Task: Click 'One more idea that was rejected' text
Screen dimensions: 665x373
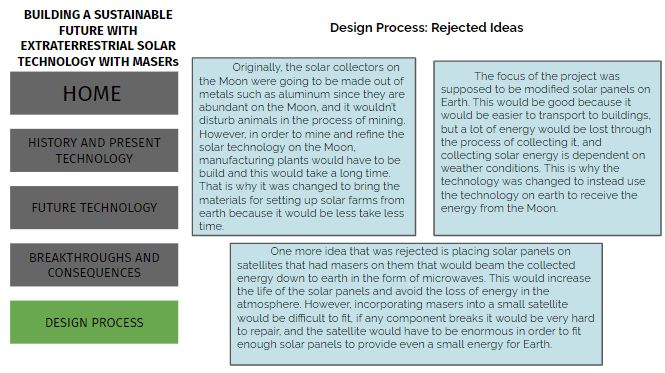Action: pos(358,251)
